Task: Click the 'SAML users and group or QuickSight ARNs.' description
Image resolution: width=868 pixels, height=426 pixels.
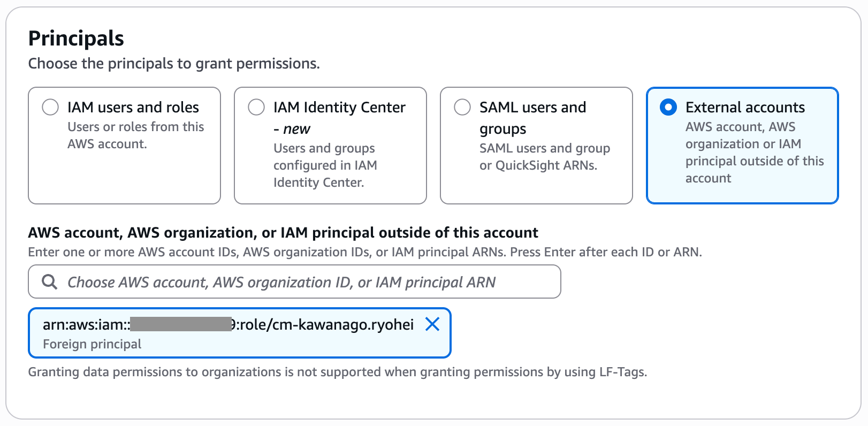Action: point(545,157)
